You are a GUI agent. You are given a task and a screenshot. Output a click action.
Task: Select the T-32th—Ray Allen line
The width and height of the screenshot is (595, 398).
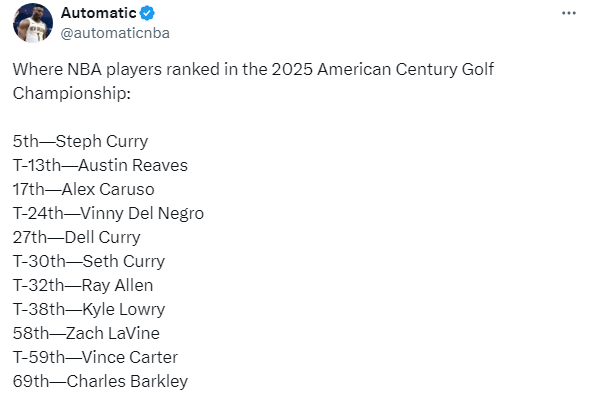(83, 285)
